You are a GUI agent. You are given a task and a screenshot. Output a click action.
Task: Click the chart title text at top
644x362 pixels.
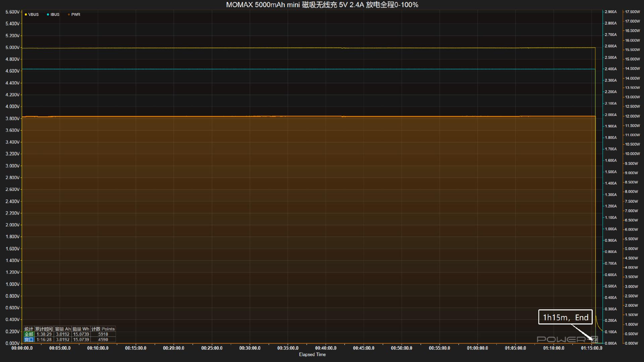[322, 5]
